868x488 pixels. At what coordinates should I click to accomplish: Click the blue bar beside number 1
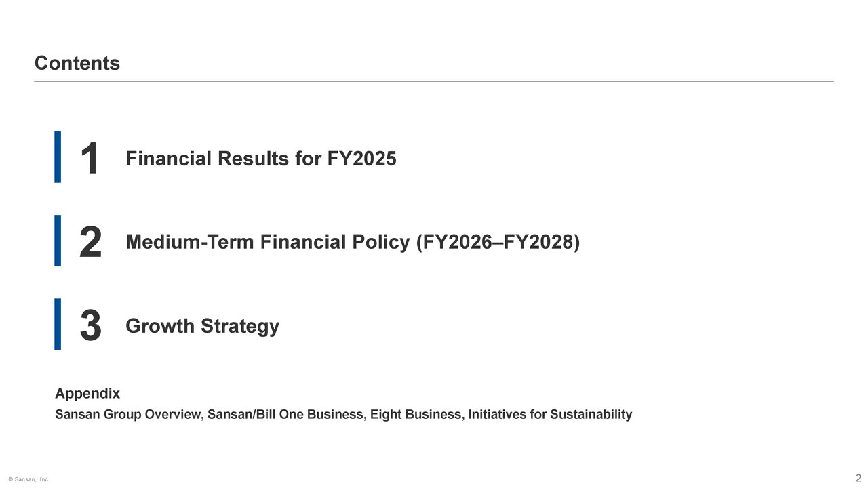[x=58, y=157]
